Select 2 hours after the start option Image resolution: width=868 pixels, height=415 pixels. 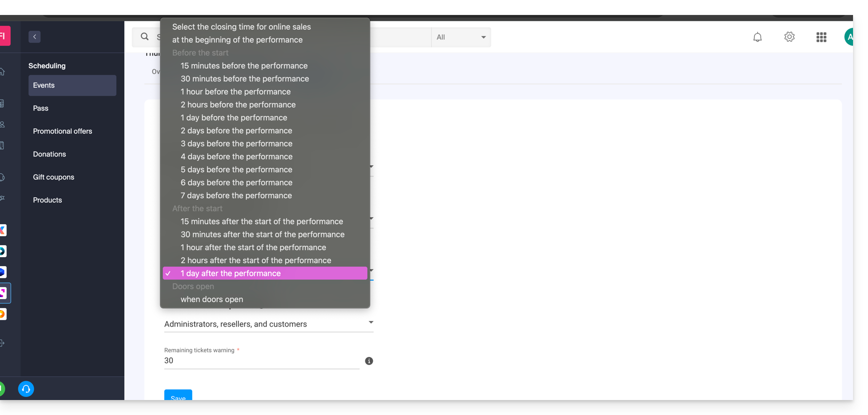256,260
